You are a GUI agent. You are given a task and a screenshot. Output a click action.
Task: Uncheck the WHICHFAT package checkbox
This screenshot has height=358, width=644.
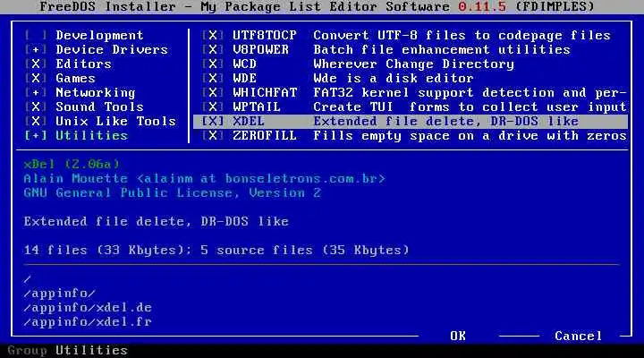point(213,93)
